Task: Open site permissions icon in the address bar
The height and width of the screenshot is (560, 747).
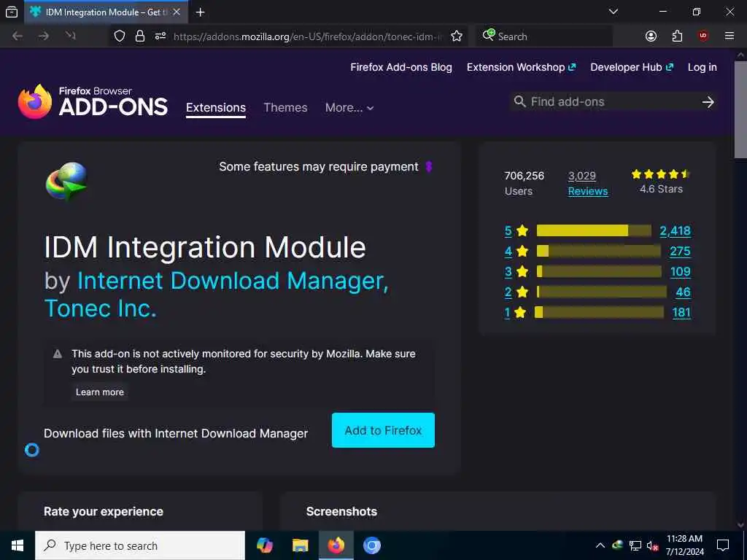Action: (160, 36)
